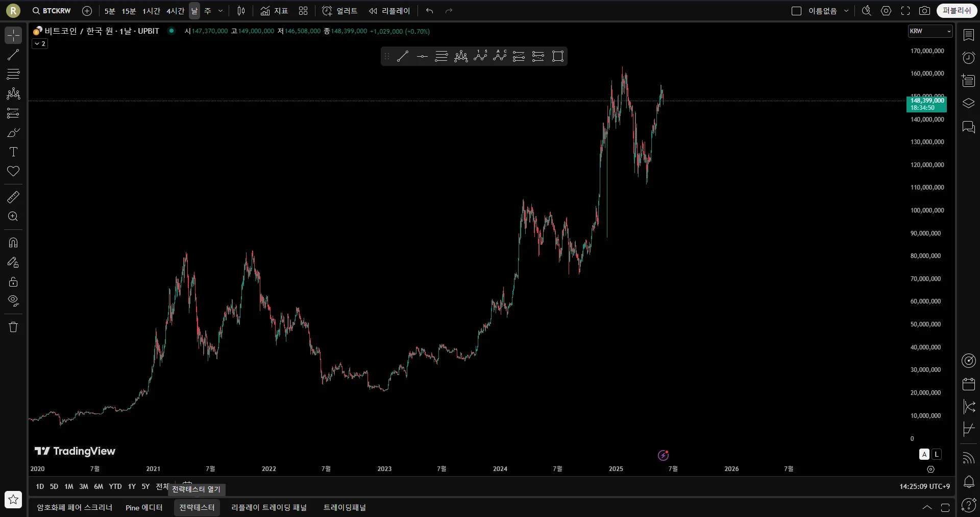980x517 pixels.
Task: Toggle log scale L button
Action: [x=936, y=454]
